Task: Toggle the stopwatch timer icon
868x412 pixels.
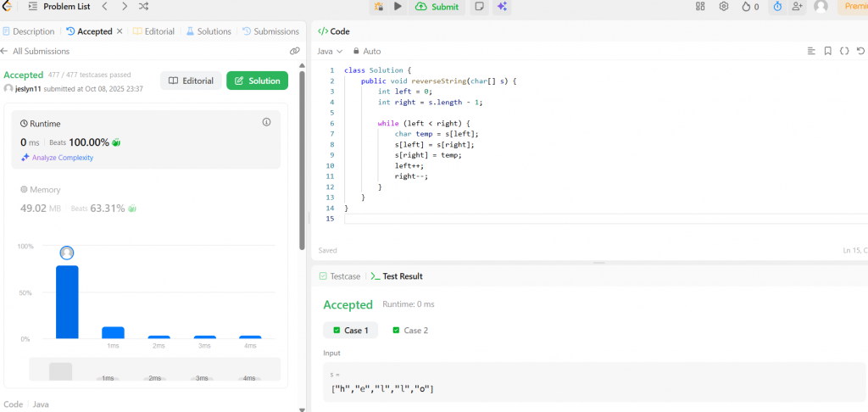Action: (778, 7)
